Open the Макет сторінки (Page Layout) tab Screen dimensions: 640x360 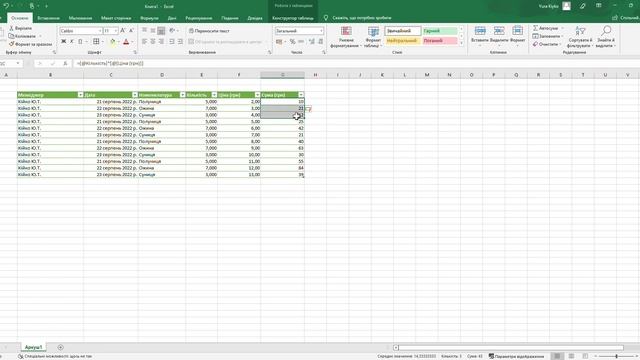click(116, 18)
